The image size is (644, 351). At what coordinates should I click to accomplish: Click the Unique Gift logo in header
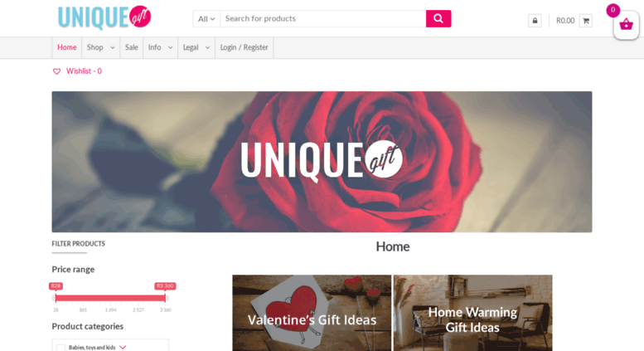pos(104,17)
